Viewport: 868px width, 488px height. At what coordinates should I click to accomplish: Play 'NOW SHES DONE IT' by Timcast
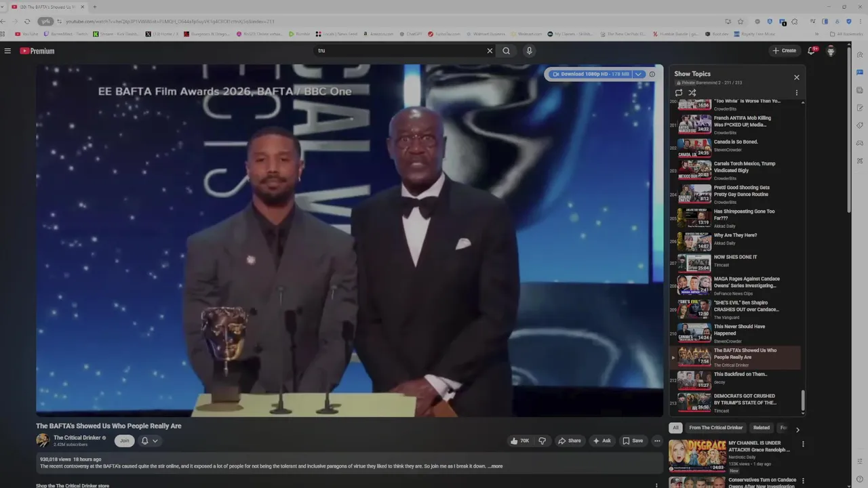tap(736, 263)
